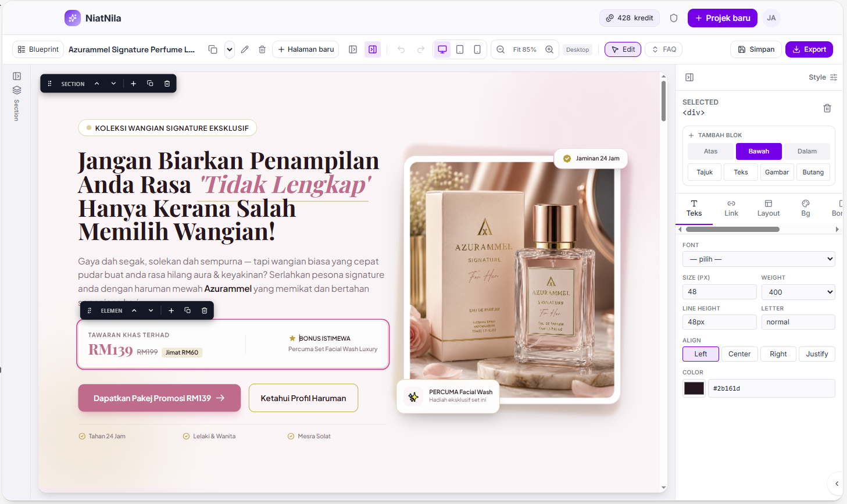Switch to mobile preview mode
Screen dimensions: 847x504
(477, 49)
